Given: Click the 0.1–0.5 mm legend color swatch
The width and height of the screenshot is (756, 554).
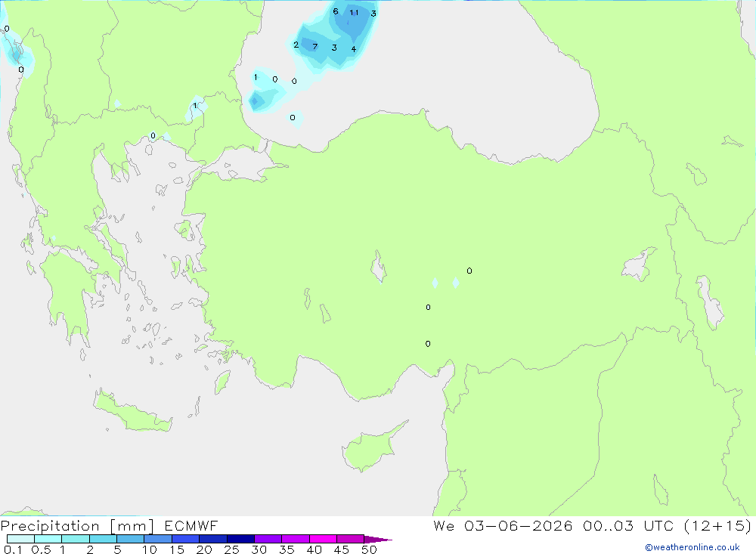Looking at the screenshot, I should click(x=20, y=539).
